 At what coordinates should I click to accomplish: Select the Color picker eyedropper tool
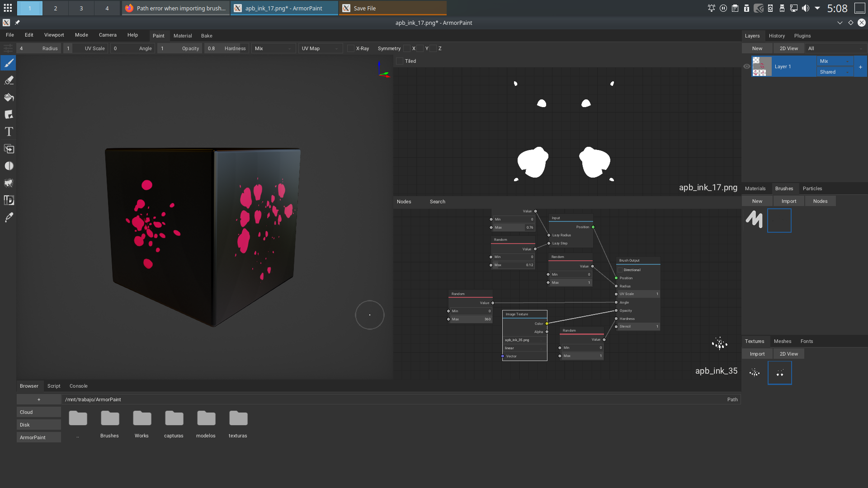[x=9, y=218]
